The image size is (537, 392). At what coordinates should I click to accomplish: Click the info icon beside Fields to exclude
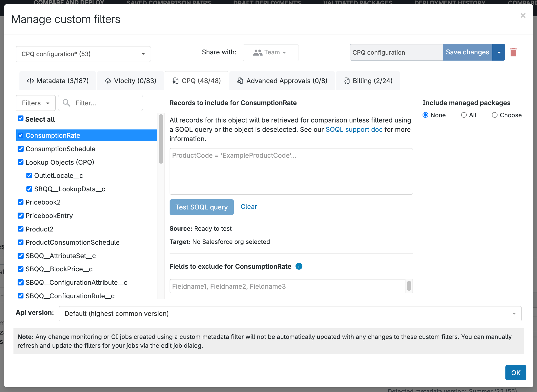point(299,266)
